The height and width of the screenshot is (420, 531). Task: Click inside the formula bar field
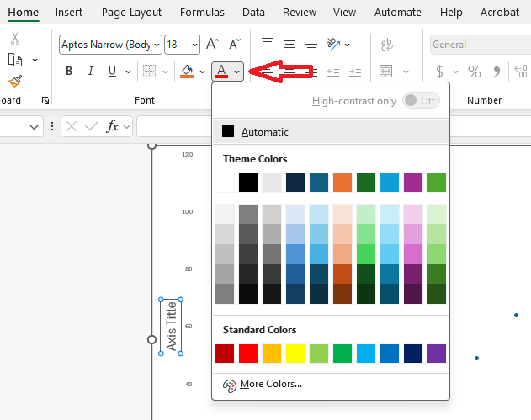pos(174,126)
